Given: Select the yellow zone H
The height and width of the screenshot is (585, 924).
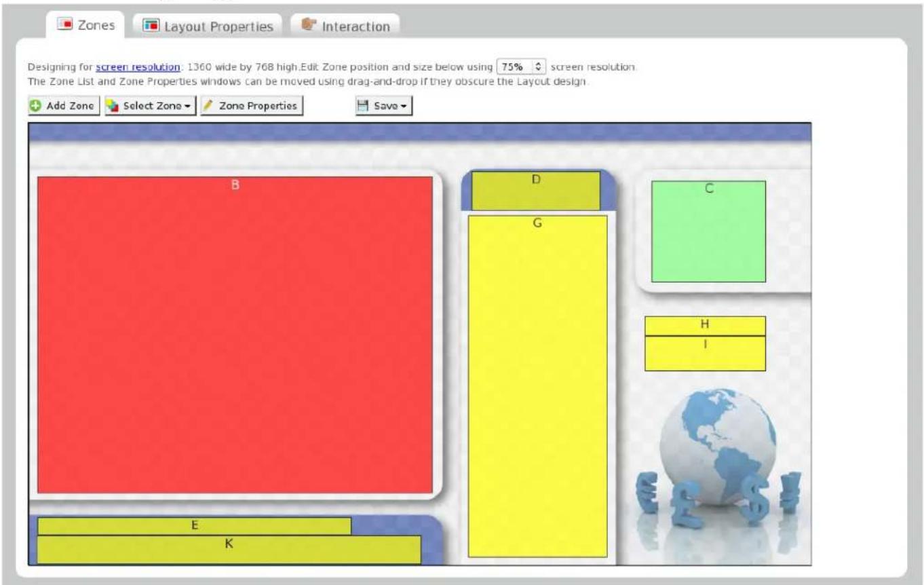Looking at the screenshot, I should click(x=705, y=326).
